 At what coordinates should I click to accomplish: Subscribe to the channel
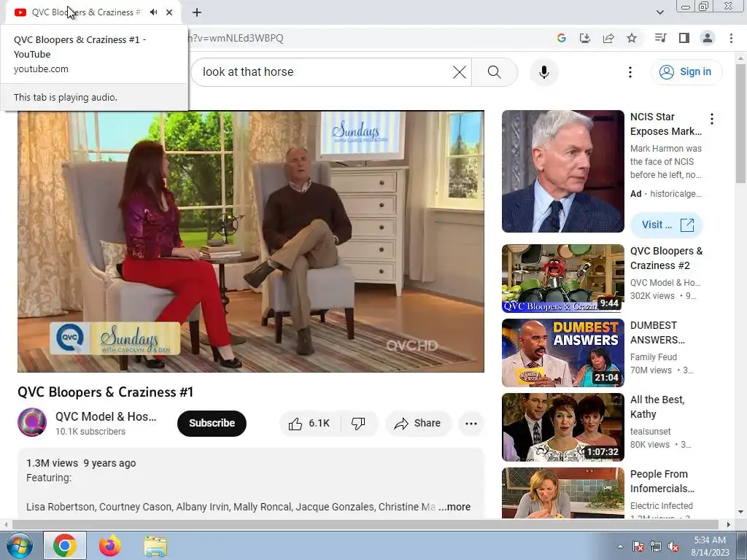[212, 424]
